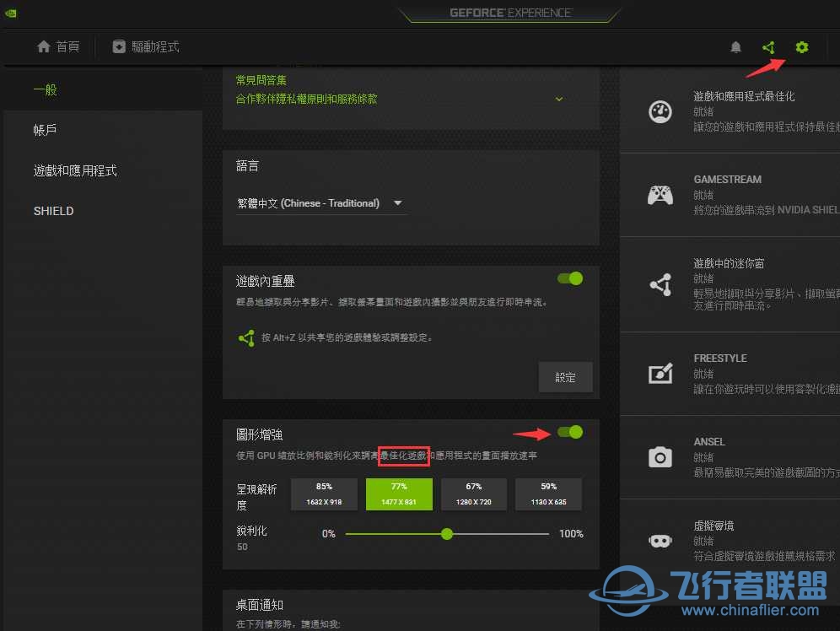
Task: Open the notifications bell icon
Action: (735, 47)
